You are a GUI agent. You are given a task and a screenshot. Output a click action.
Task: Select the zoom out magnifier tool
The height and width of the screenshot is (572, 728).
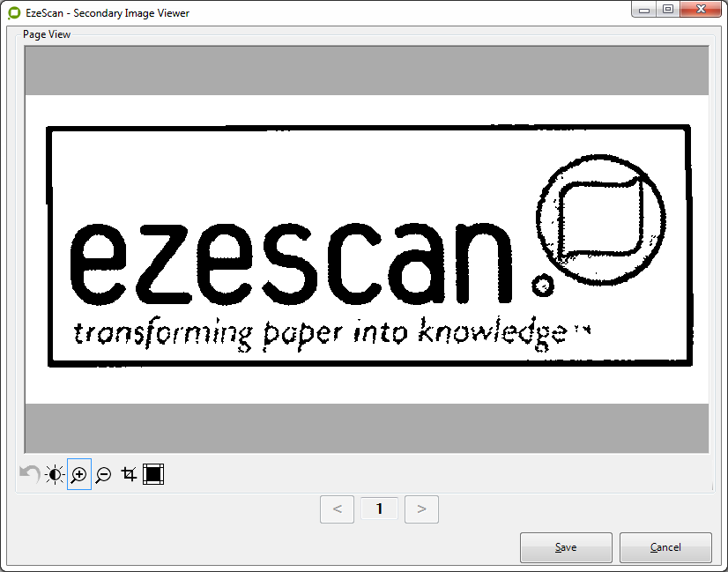pos(103,475)
